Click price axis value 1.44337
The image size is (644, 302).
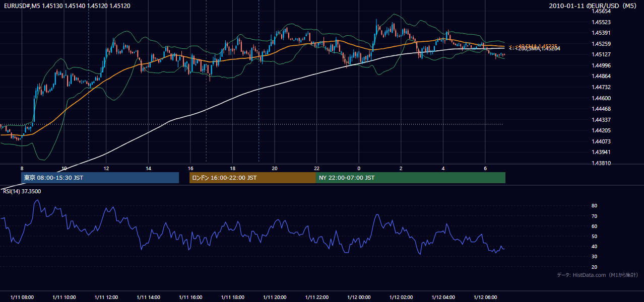pyautogui.click(x=601, y=120)
